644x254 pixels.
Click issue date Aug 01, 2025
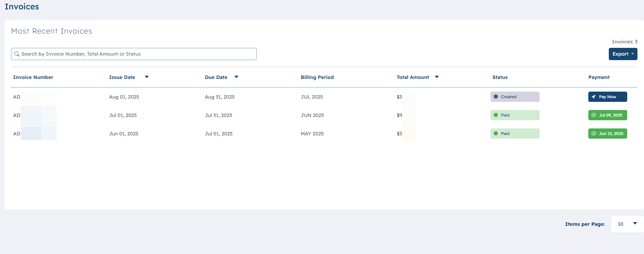tap(124, 97)
